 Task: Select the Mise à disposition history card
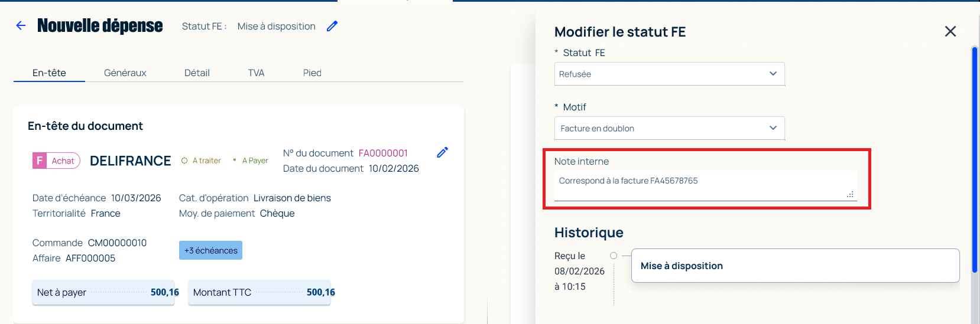click(x=795, y=266)
